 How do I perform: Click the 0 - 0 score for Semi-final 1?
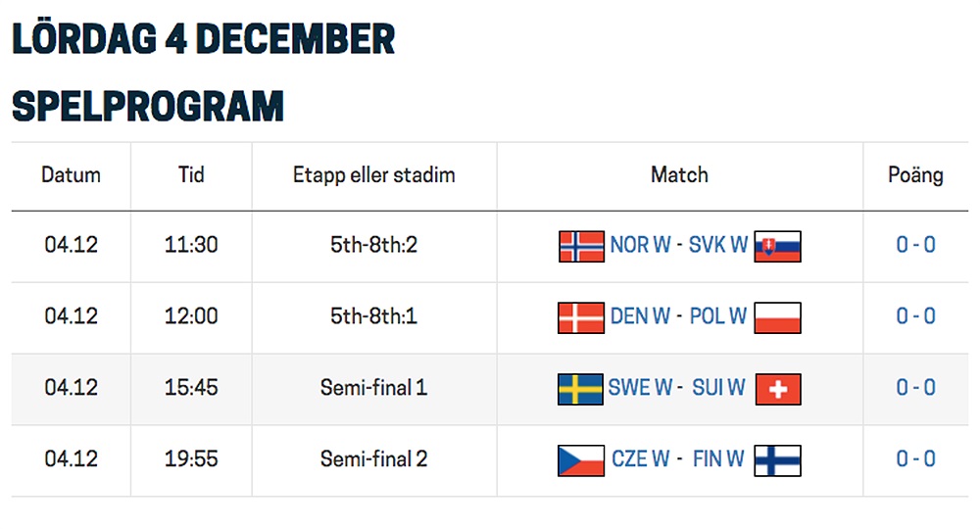pos(915,387)
